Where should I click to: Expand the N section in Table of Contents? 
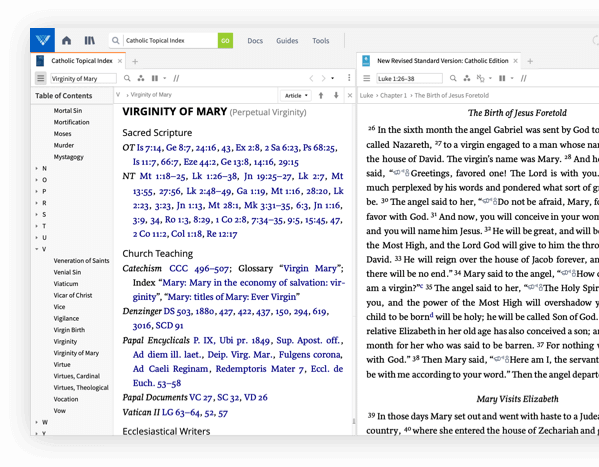coord(37,168)
